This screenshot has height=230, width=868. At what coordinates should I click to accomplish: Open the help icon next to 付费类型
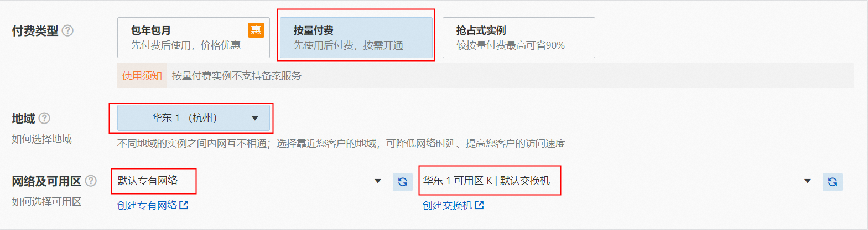(67, 30)
